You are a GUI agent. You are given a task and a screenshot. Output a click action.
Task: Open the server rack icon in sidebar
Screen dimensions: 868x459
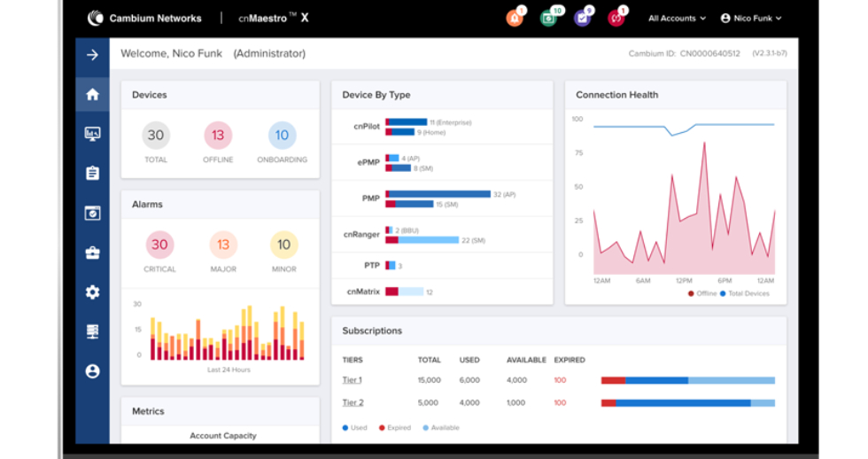tap(92, 331)
